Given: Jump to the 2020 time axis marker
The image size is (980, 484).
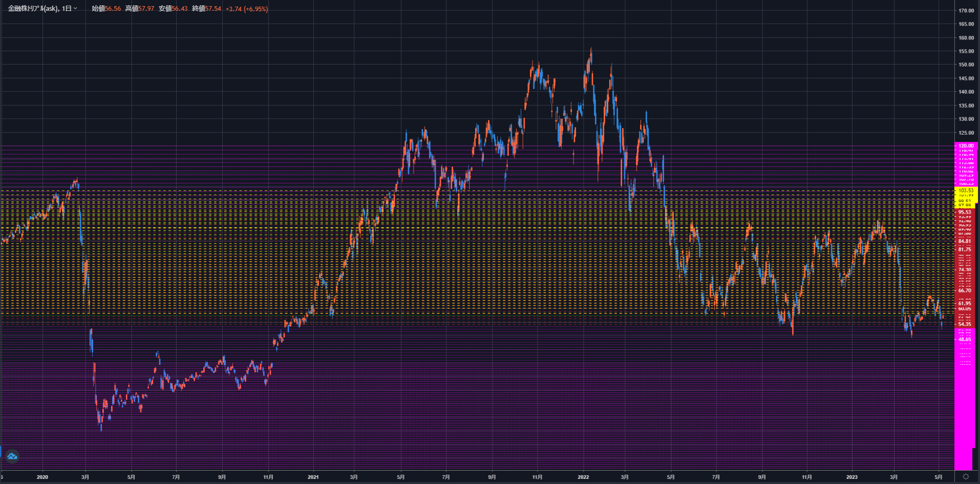Looking at the screenshot, I should (42, 477).
